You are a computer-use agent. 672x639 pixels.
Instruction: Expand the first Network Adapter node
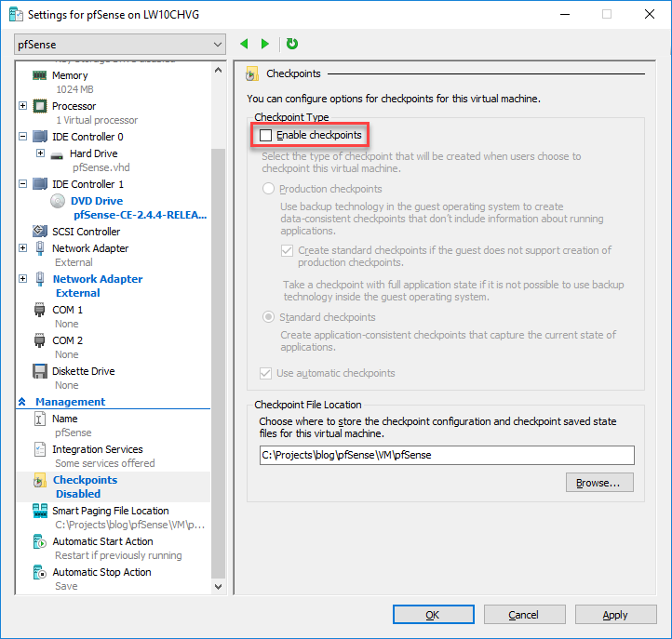tap(23, 248)
